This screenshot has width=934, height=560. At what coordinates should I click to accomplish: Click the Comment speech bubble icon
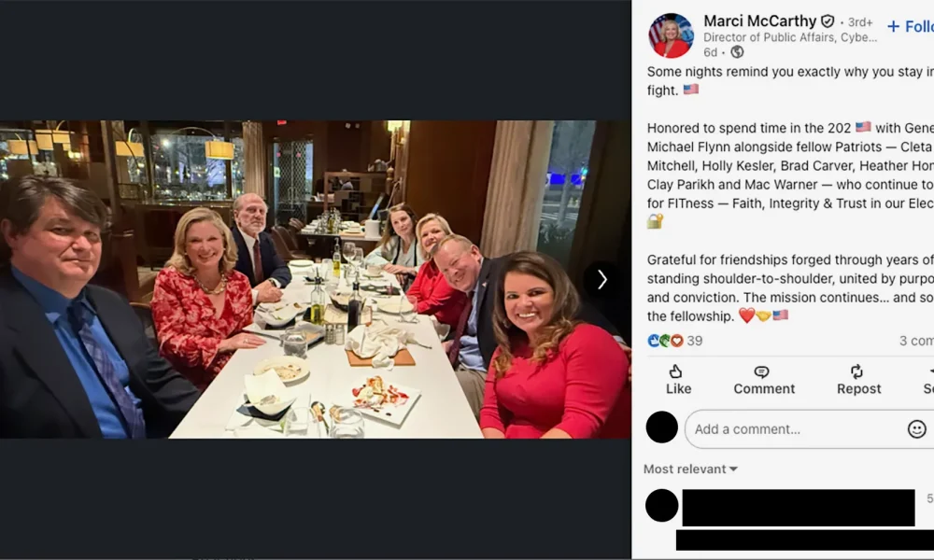(763, 371)
